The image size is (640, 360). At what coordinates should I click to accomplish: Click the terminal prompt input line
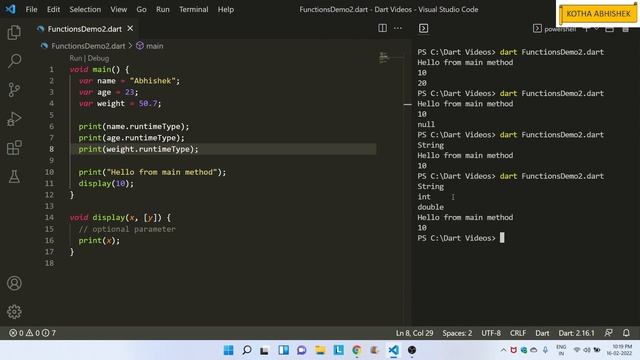(460, 238)
